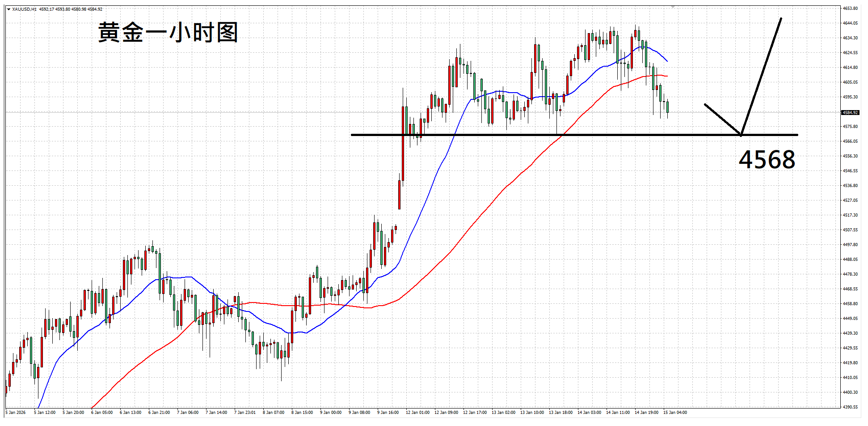
Task: Click the blue moving average line end
Action: click(x=666, y=60)
